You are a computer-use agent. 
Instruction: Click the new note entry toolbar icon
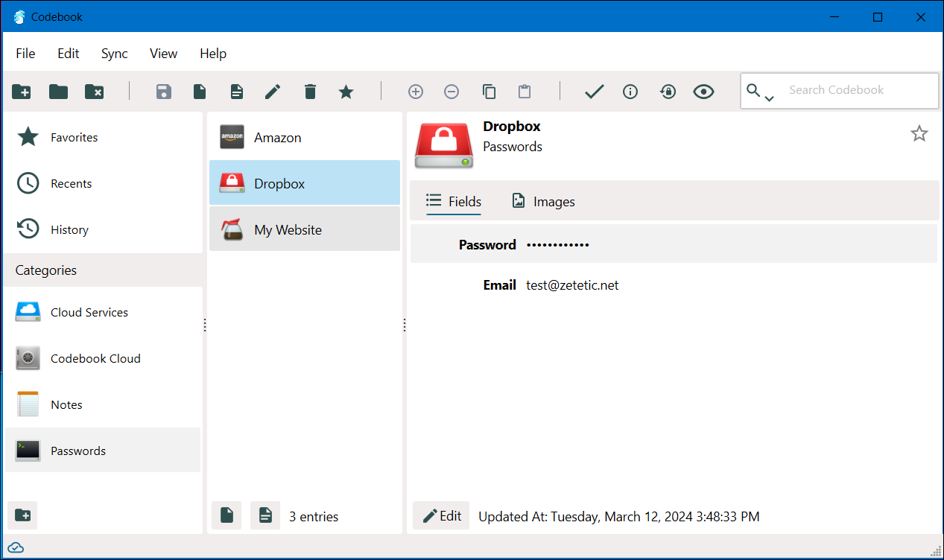236,92
